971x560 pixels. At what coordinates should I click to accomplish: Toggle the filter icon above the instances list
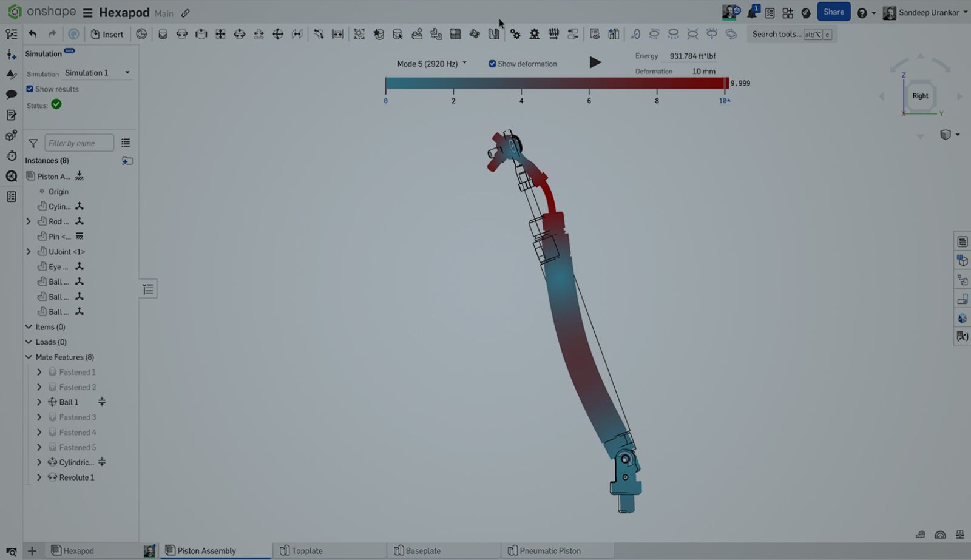[33, 143]
